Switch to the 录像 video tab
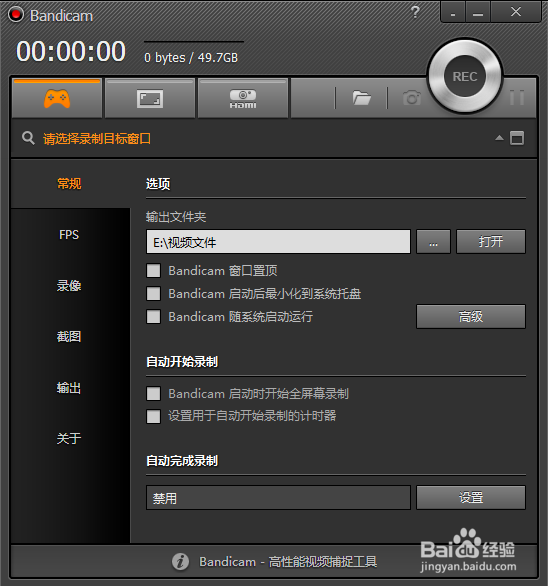The height and width of the screenshot is (586, 548). click(x=69, y=286)
